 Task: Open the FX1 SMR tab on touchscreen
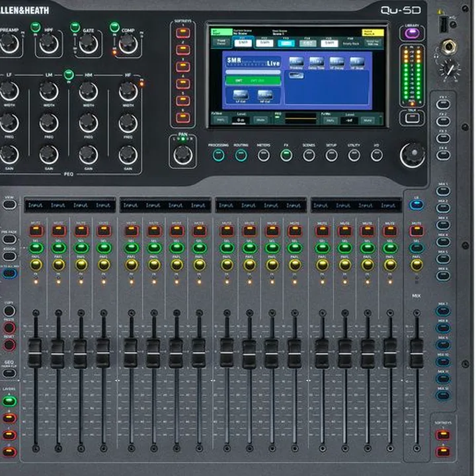(x=243, y=42)
